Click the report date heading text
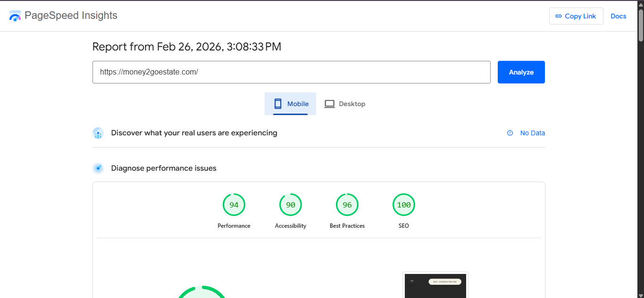This screenshot has width=644, height=298. (187, 47)
